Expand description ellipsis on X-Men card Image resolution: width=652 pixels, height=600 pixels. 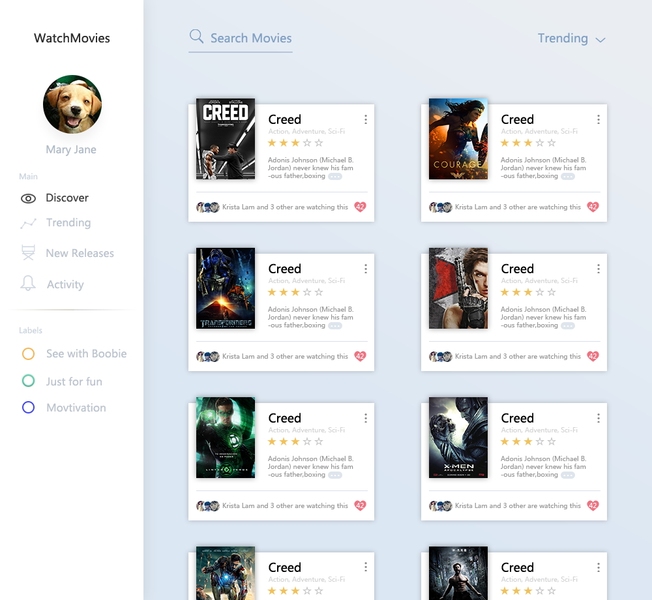point(568,475)
